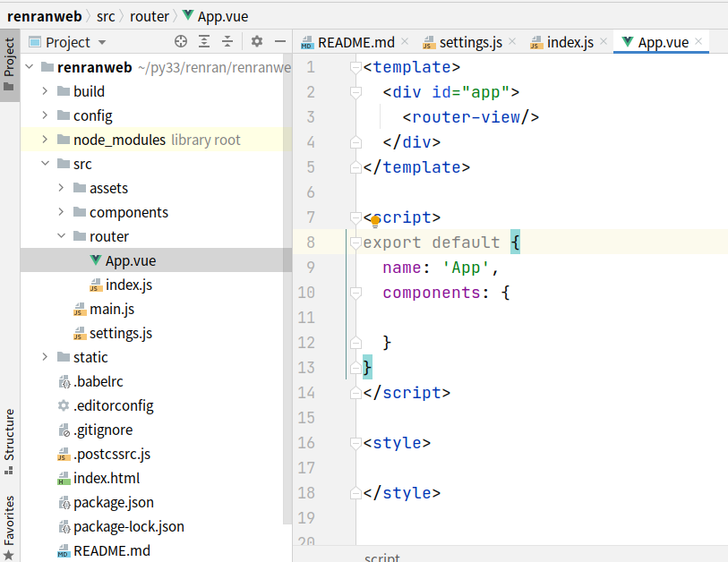Select index.js in the router folder
The width and height of the screenshot is (728, 562).
point(129,285)
